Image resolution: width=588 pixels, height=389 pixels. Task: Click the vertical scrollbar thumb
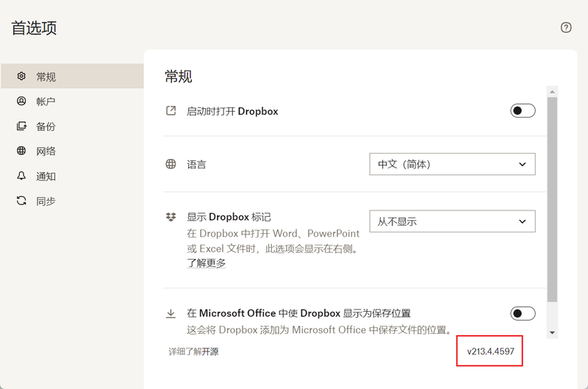pyautogui.click(x=553, y=199)
